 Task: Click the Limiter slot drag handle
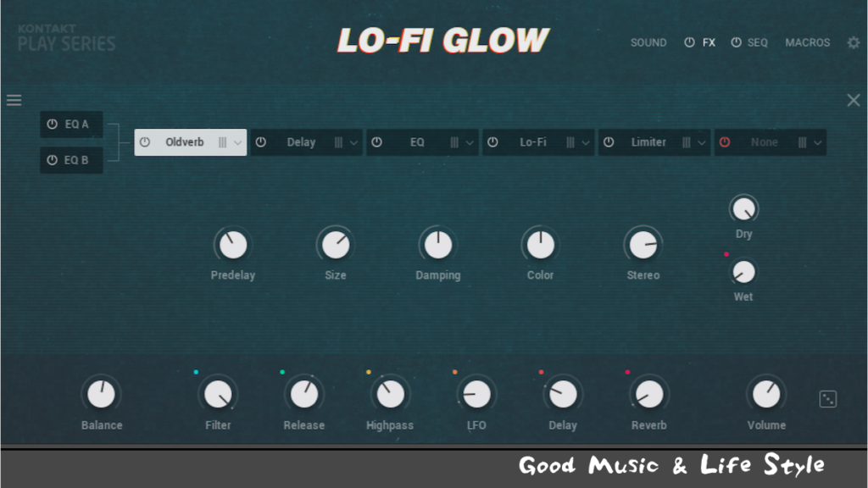click(x=686, y=142)
